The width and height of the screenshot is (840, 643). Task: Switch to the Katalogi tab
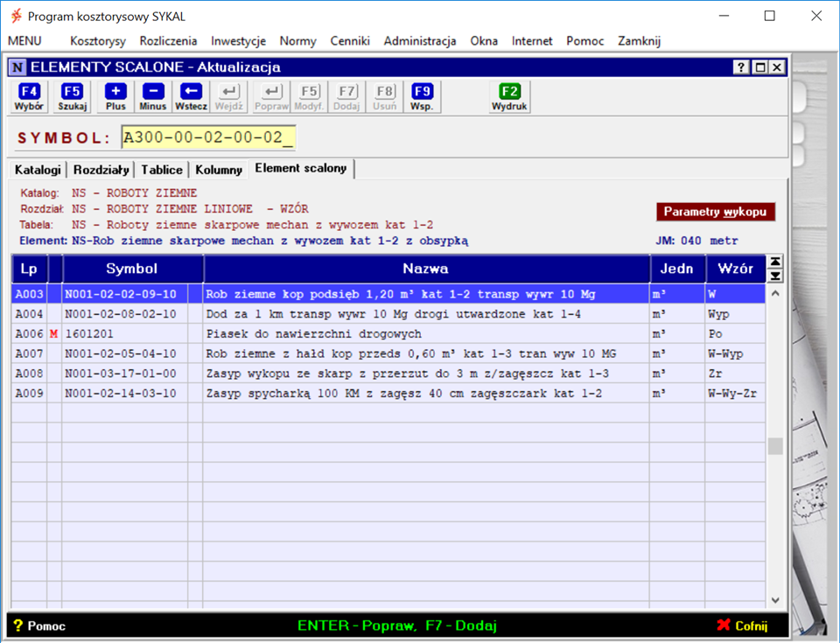click(x=38, y=170)
